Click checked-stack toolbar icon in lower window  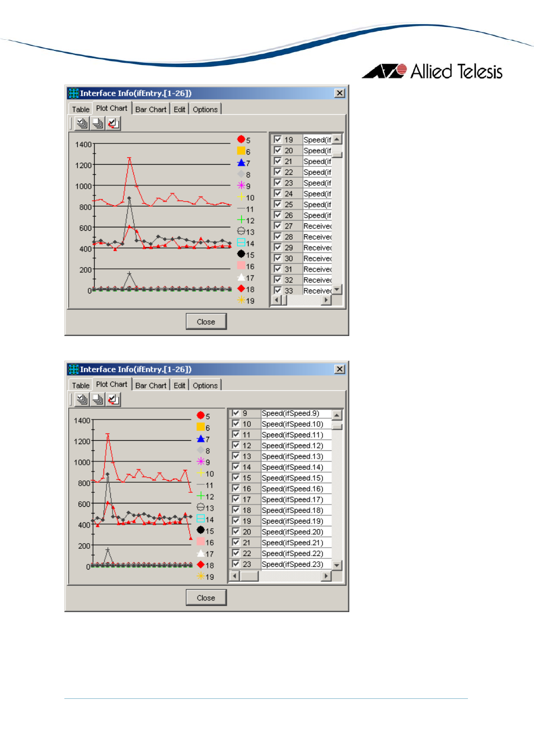point(82,399)
